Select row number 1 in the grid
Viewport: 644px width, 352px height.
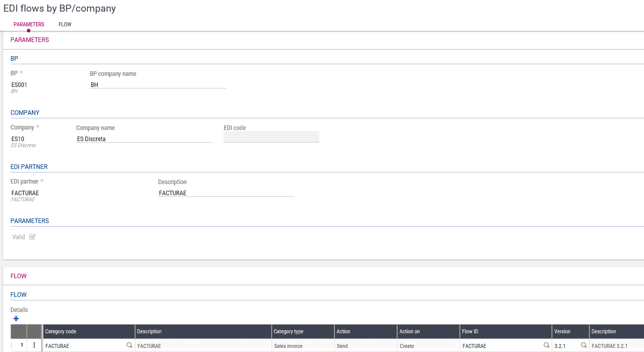22,345
